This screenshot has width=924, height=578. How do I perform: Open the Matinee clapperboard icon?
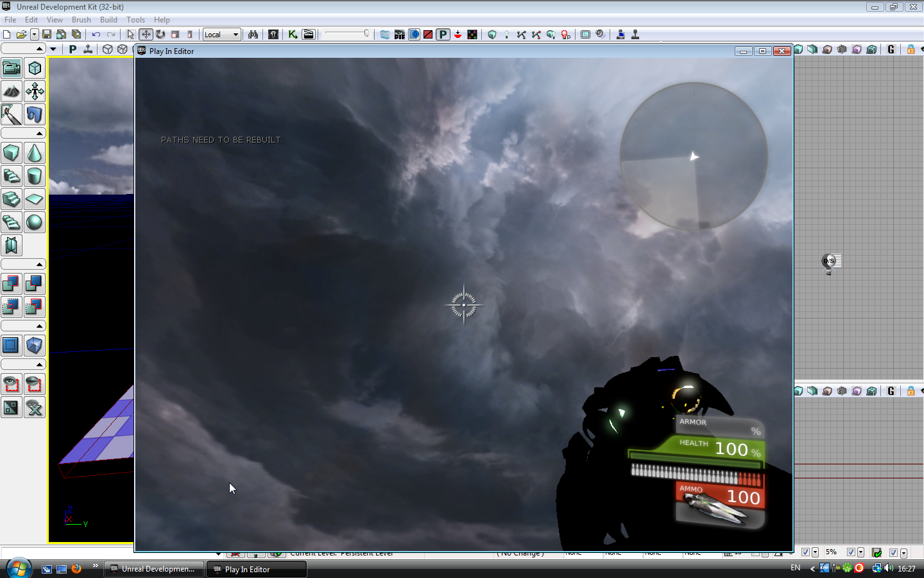pos(309,35)
